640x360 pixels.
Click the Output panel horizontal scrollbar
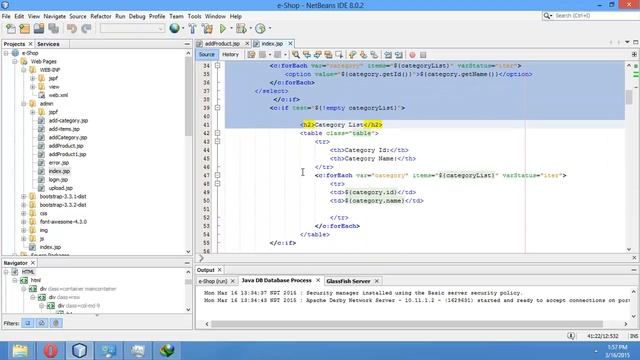[407, 324]
